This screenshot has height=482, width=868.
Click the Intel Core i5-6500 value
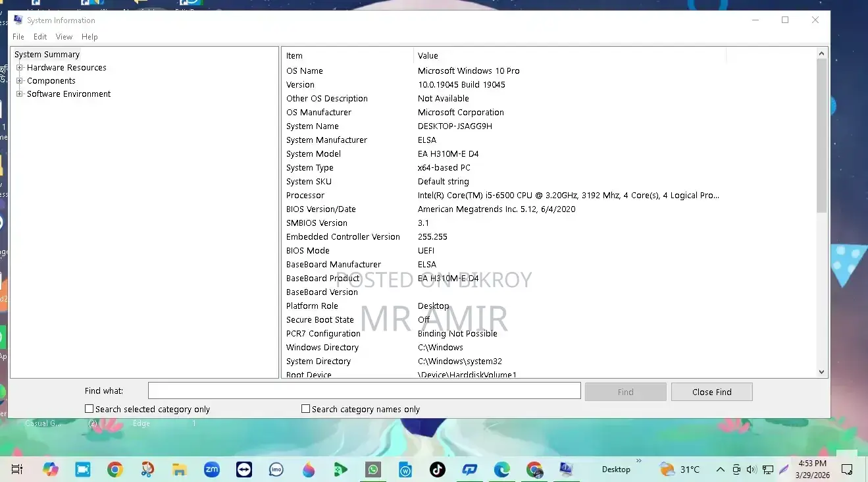568,195
